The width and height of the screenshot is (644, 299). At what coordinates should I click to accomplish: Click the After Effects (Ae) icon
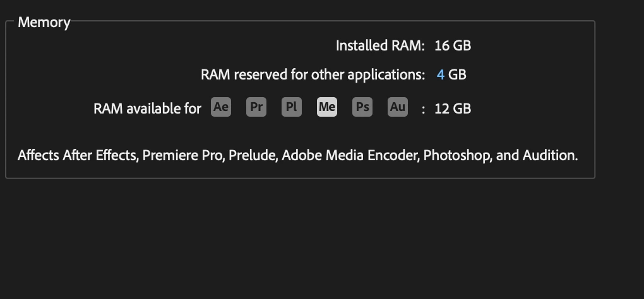[221, 107]
